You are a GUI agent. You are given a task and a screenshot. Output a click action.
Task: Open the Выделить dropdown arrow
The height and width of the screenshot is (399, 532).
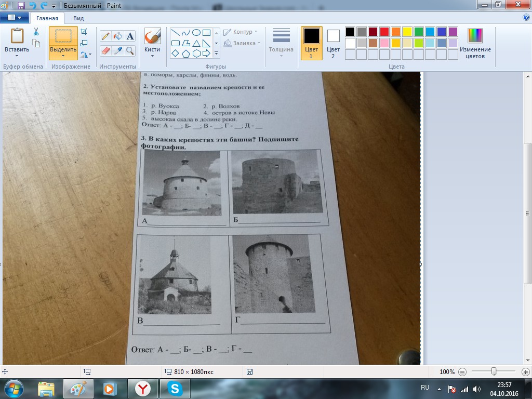click(x=63, y=56)
